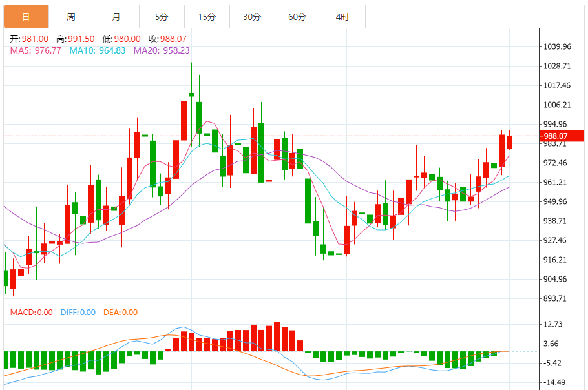Open the 5分 timeframe tab
This screenshot has width=588, height=390.
(x=162, y=17)
